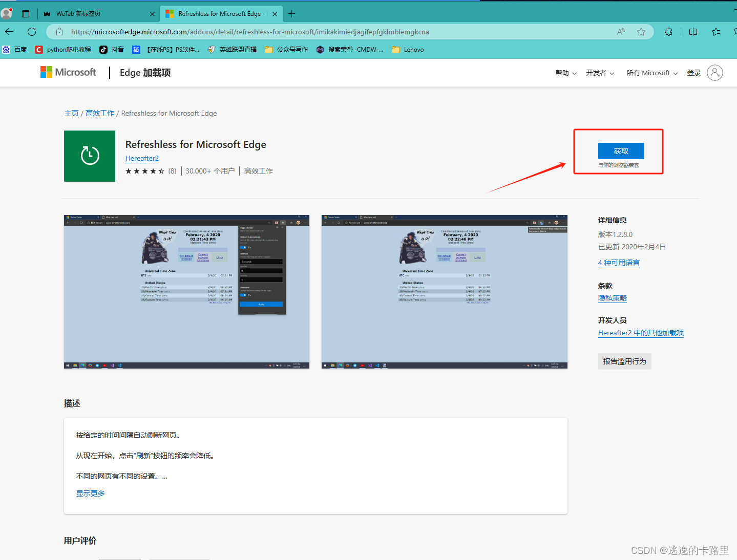
Task: Open the first extension screenshot thumbnail
Action: [x=186, y=292]
